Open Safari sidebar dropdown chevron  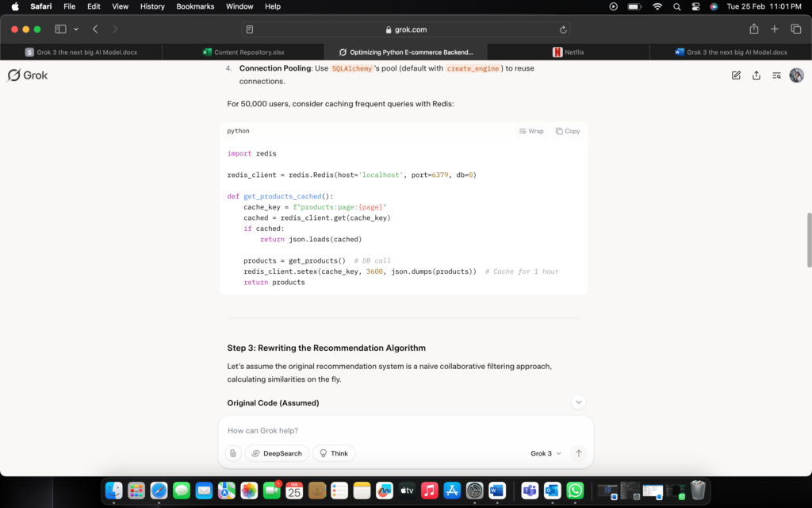[x=76, y=29]
